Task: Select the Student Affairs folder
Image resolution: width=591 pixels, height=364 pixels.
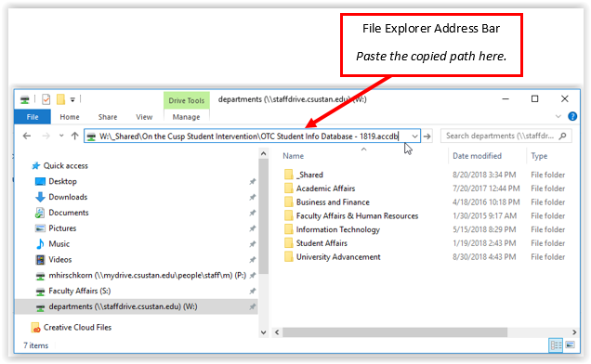Action: click(x=322, y=243)
